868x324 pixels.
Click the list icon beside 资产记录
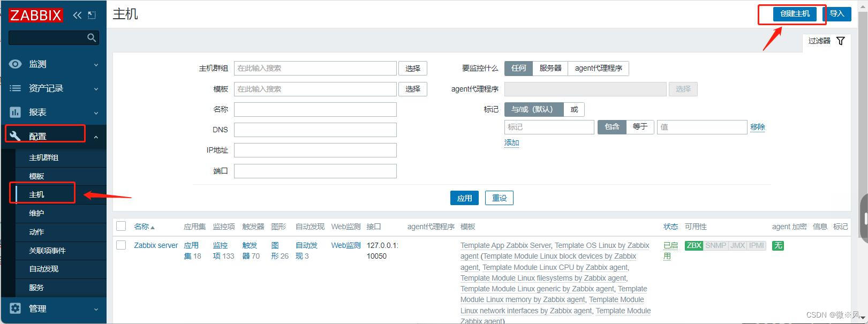[15, 88]
